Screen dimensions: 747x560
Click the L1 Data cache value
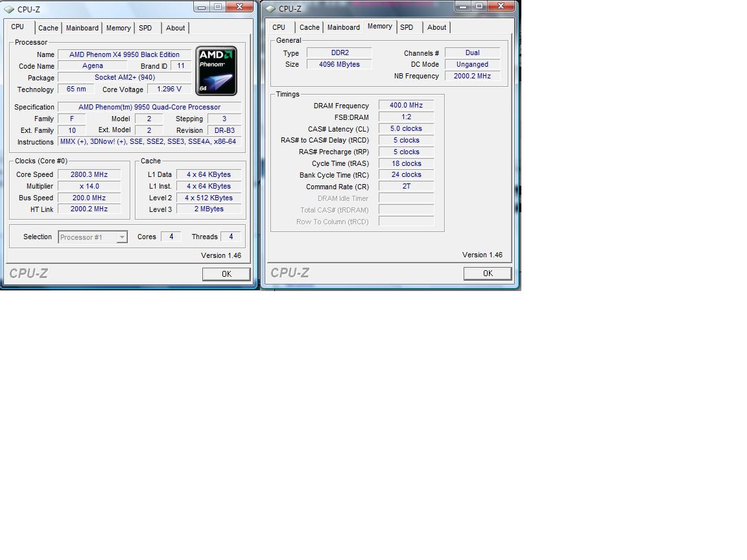tap(209, 174)
